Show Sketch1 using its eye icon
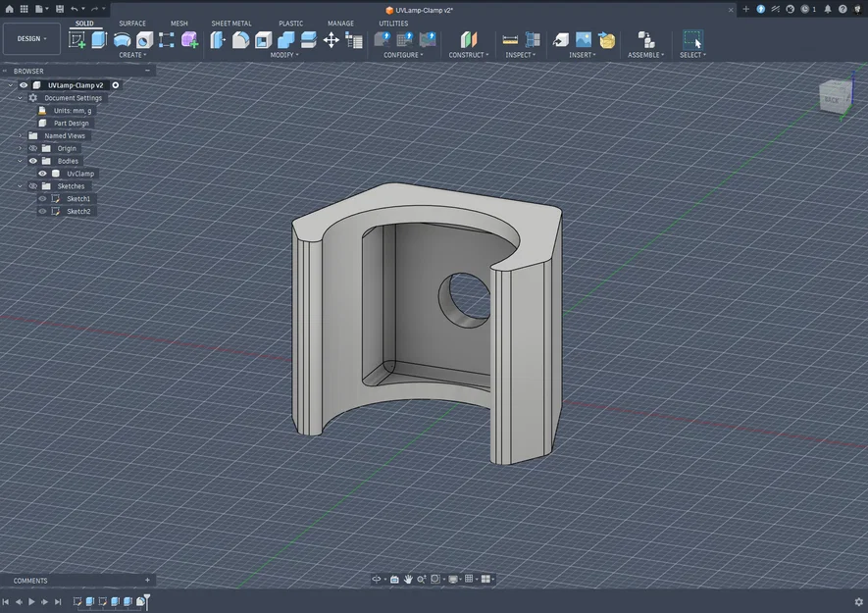 pos(42,198)
